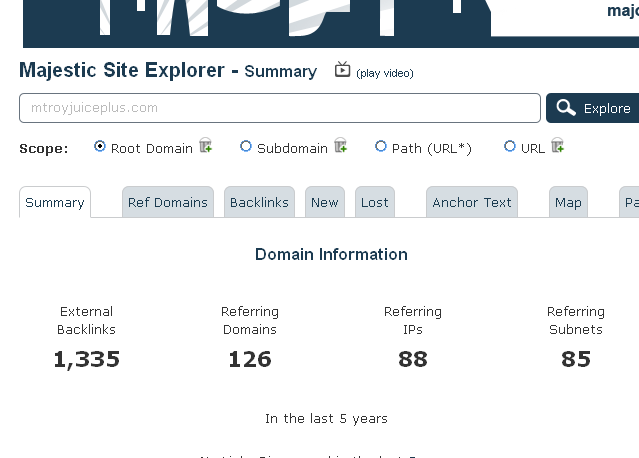Click the magnifier icon in Explore button
The width and height of the screenshot is (639, 458).
pyautogui.click(x=566, y=108)
